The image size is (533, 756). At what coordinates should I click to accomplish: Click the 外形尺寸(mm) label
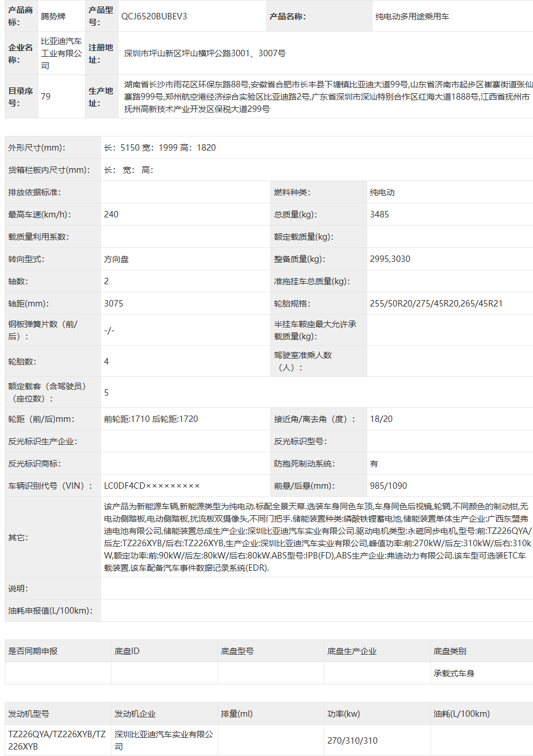click(x=36, y=148)
